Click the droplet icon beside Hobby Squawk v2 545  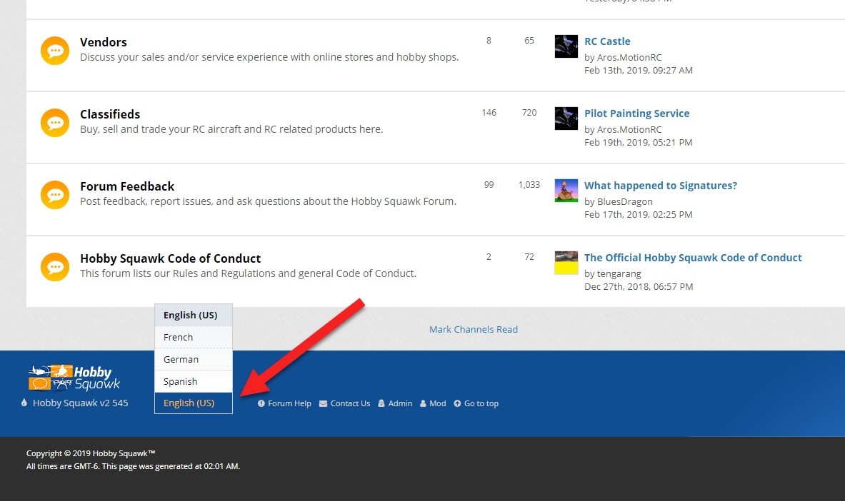pos(24,403)
